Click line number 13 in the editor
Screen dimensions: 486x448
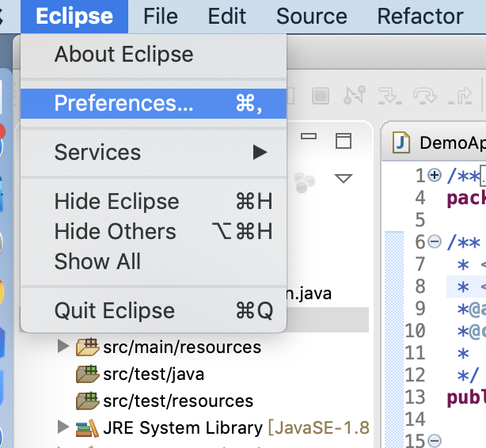(416, 397)
